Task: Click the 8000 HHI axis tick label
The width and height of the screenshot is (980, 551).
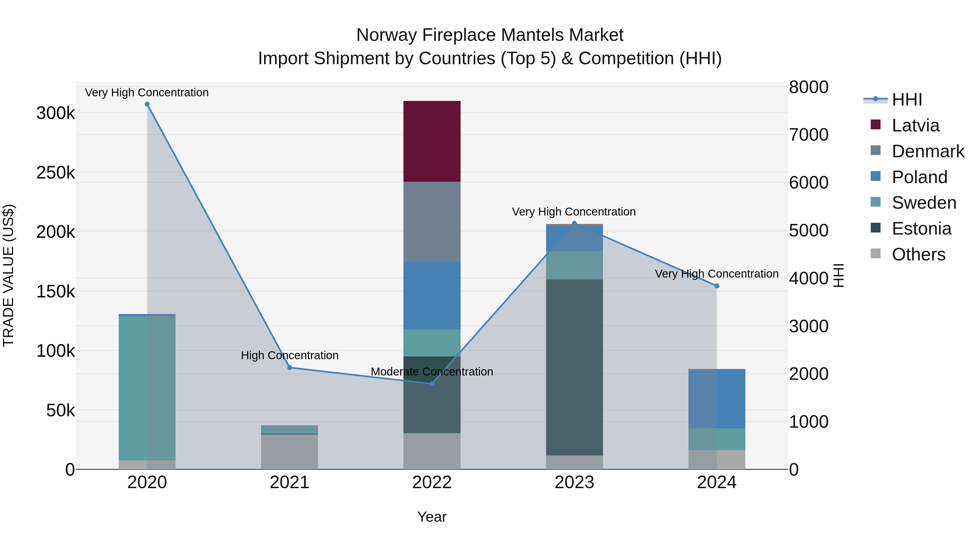Action: pos(808,87)
